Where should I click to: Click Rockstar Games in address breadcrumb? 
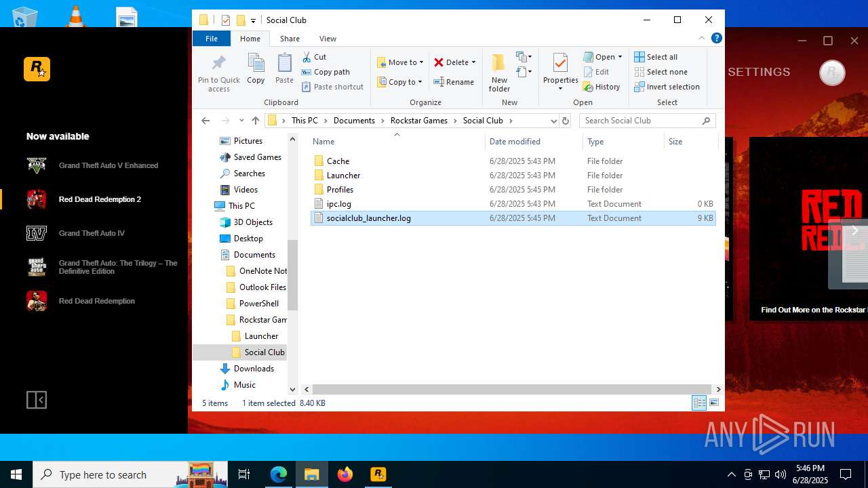[x=419, y=121]
